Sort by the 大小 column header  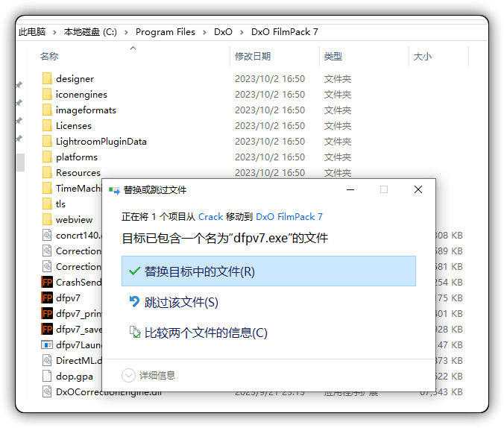coord(422,56)
